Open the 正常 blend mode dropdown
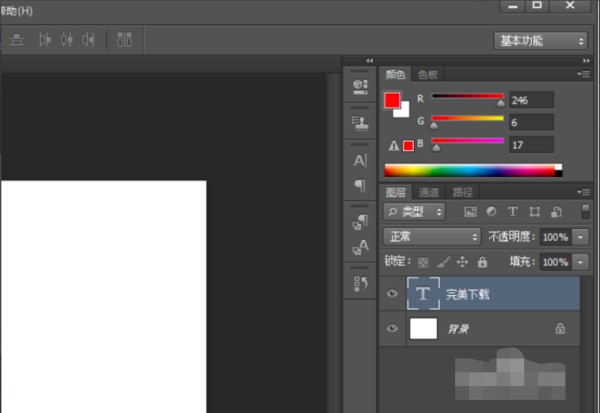 pyautogui.click(x=432, y=237)
